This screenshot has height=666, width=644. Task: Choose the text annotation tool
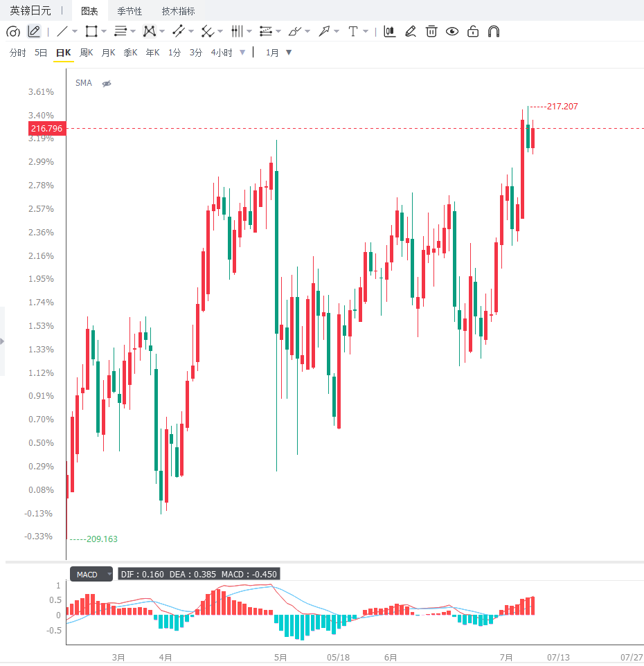352,31
